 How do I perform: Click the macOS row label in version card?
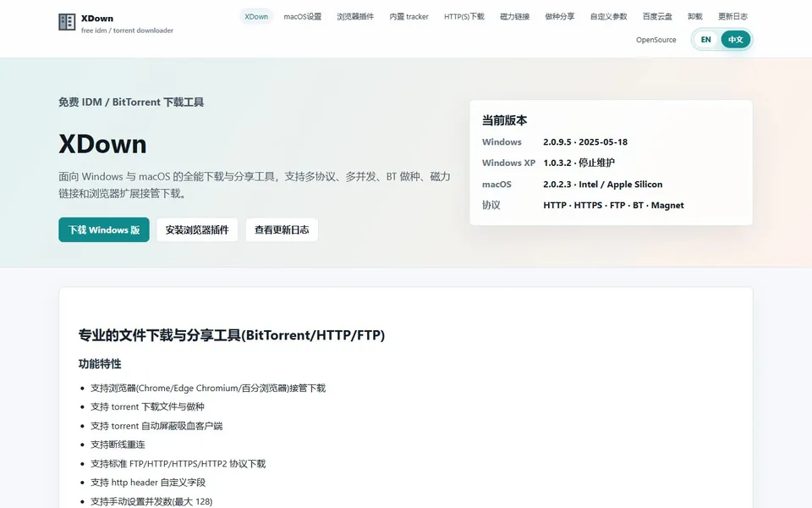[x=497, y=185]
